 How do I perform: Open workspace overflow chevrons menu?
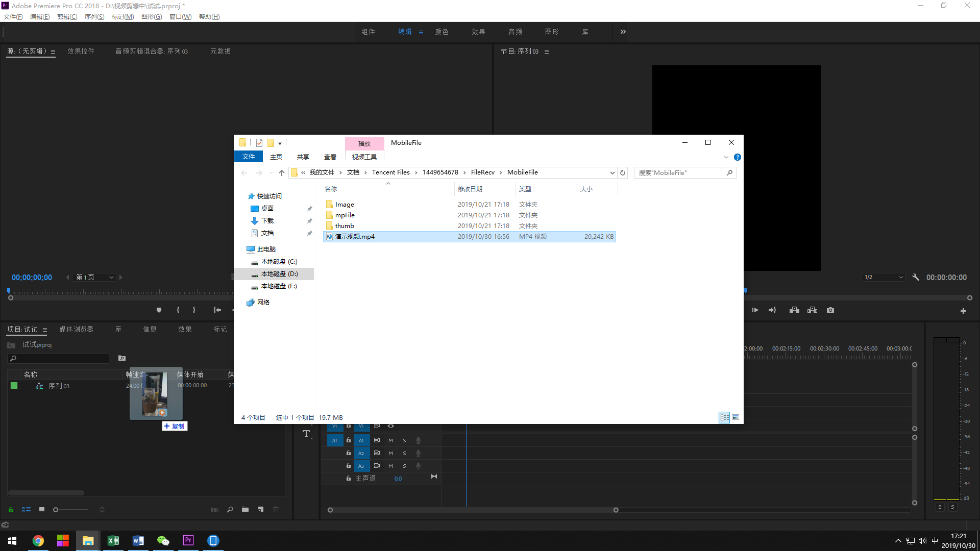coord(623,32)
